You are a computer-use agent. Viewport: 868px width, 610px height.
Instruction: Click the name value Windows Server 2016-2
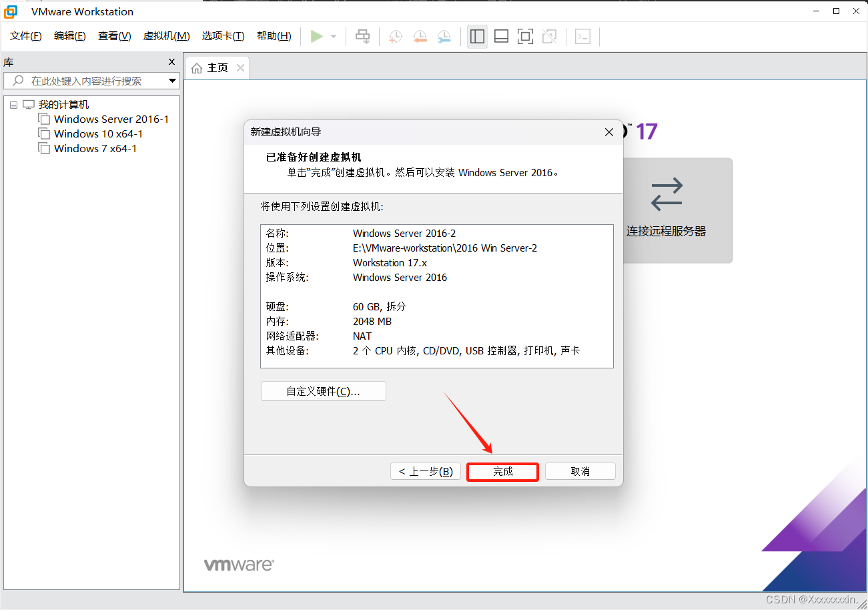[404, 234]
